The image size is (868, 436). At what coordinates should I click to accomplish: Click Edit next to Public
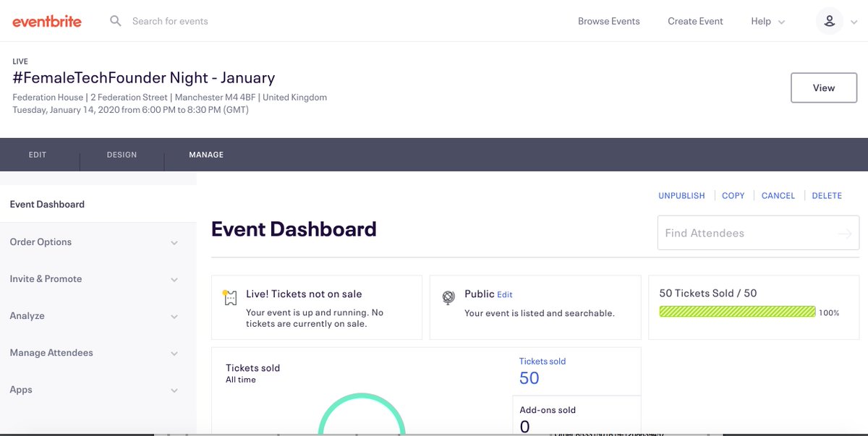pos(505,295)
